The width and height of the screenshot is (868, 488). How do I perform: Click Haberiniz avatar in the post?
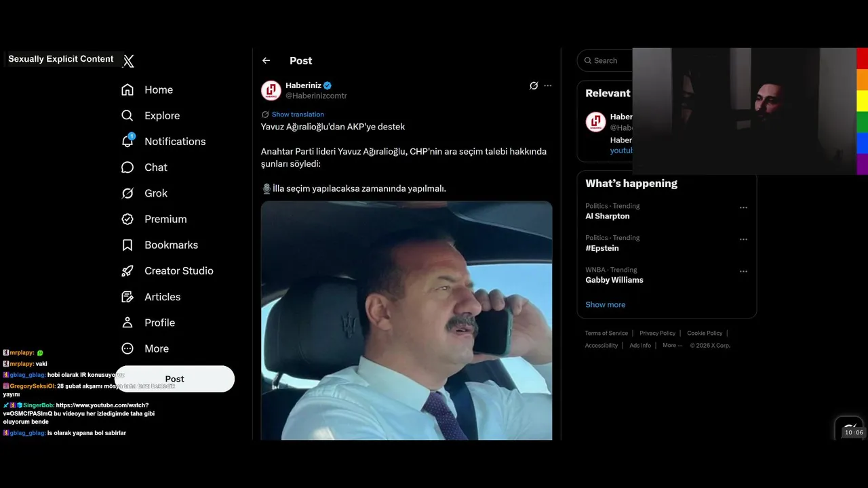tap(271, 90)
